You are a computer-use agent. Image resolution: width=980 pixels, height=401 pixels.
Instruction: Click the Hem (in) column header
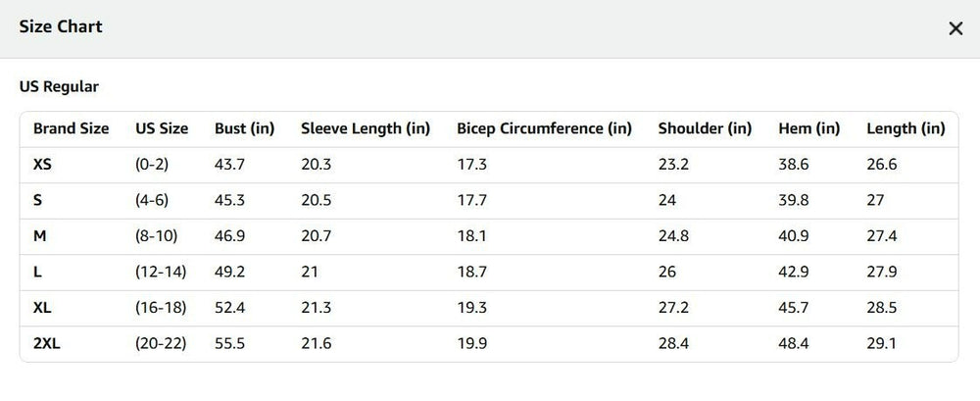coord(808,128)
